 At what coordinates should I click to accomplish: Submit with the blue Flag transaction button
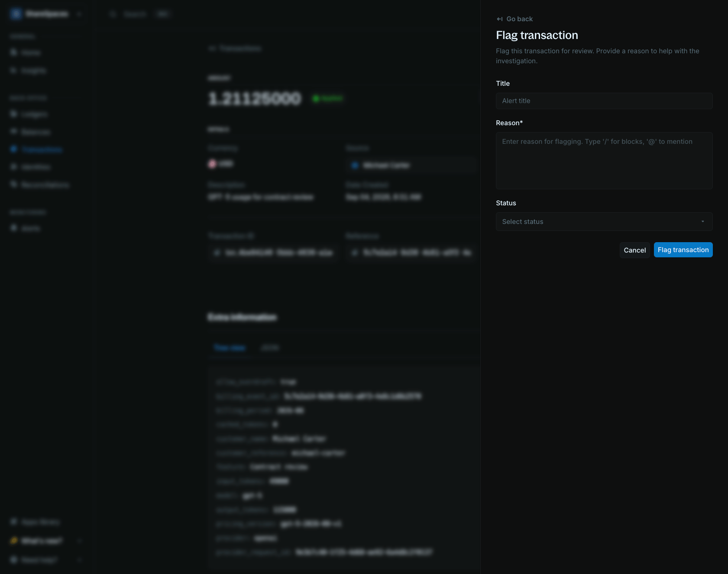(x=683, y=250)
